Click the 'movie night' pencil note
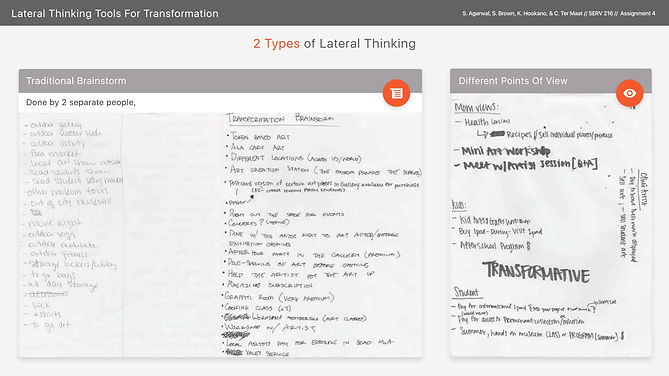The height and width of the screenshot is (376, 669). (x=53, y=223)
